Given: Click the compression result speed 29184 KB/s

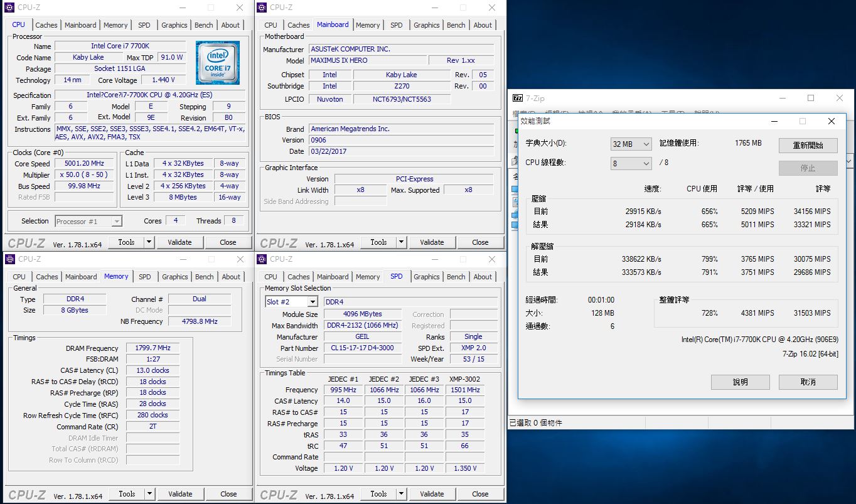Looking at the screenshot, I should click(643, 225).
